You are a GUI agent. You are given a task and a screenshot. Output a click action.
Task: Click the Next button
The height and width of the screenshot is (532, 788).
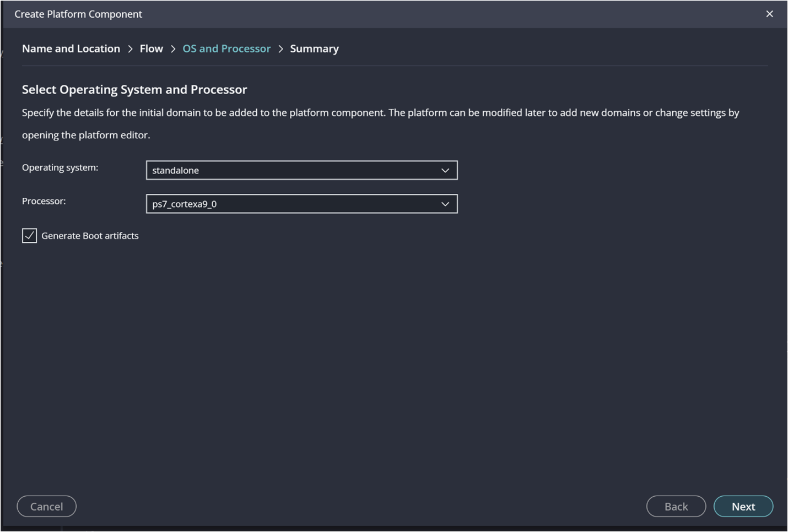(743, 506)
